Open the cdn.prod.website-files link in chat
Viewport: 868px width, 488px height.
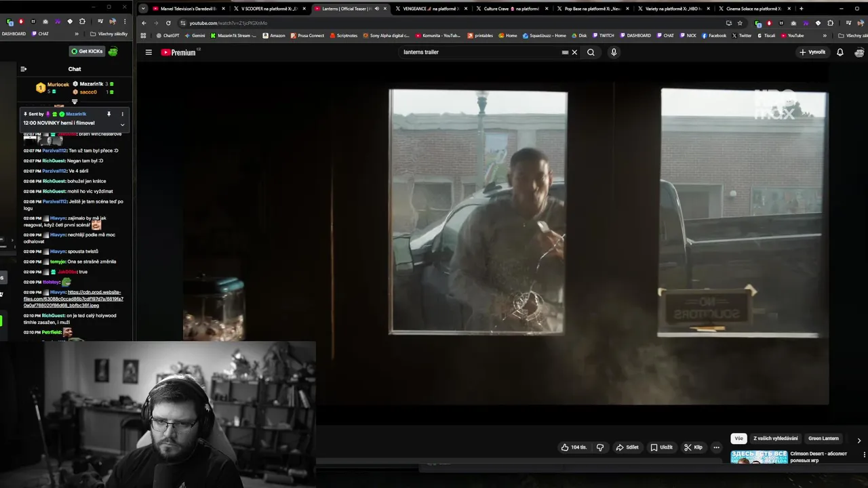click(x=73, y=299)
